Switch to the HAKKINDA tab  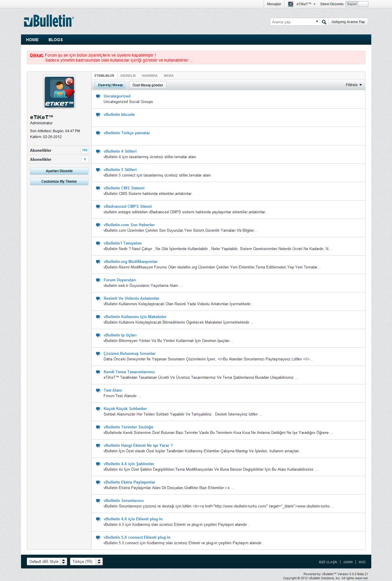tap(149, 76)
